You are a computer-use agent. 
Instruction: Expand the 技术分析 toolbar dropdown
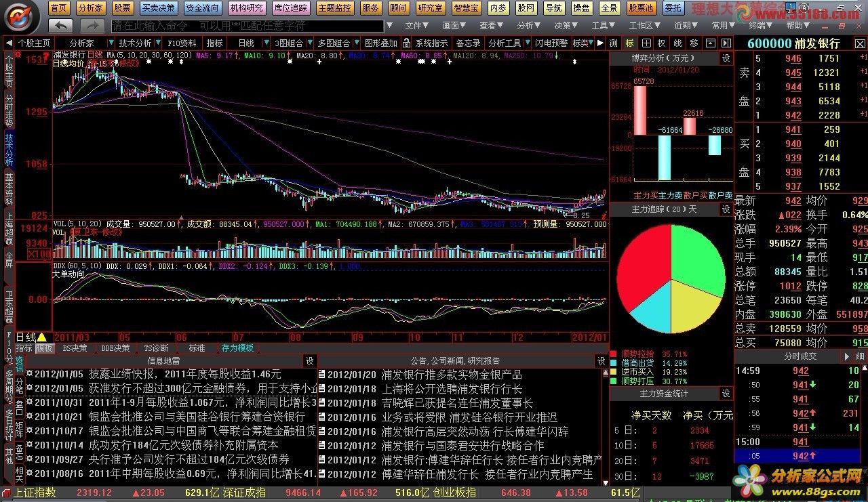pyautogui.click(x=157, y=43)
